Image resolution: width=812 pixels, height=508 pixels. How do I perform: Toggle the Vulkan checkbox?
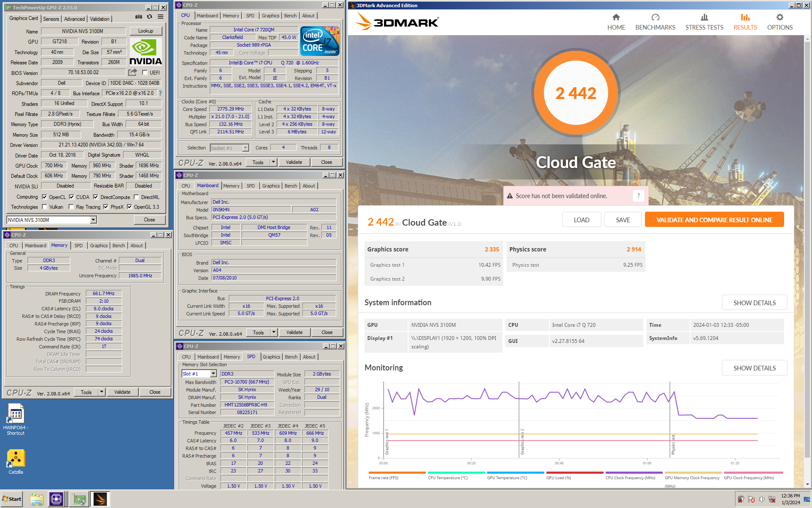pyautogui.click(x=44, y=207)
